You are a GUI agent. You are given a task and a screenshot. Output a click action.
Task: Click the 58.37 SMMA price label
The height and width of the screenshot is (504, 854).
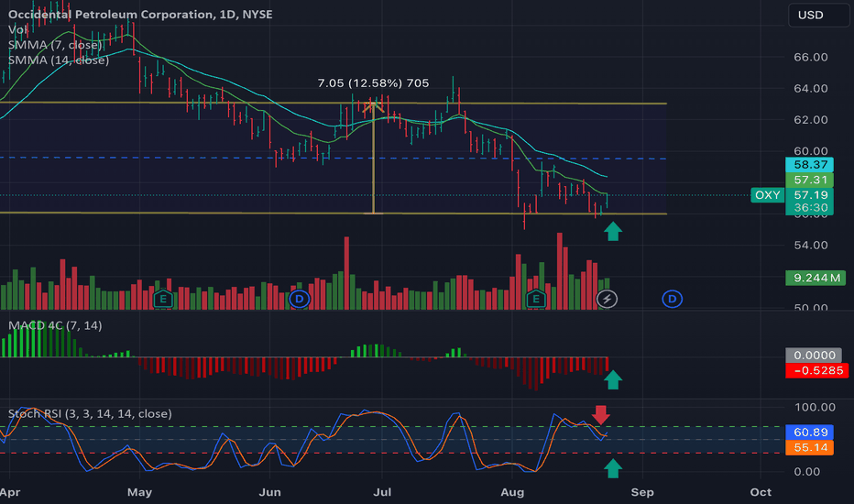point(810,164)
